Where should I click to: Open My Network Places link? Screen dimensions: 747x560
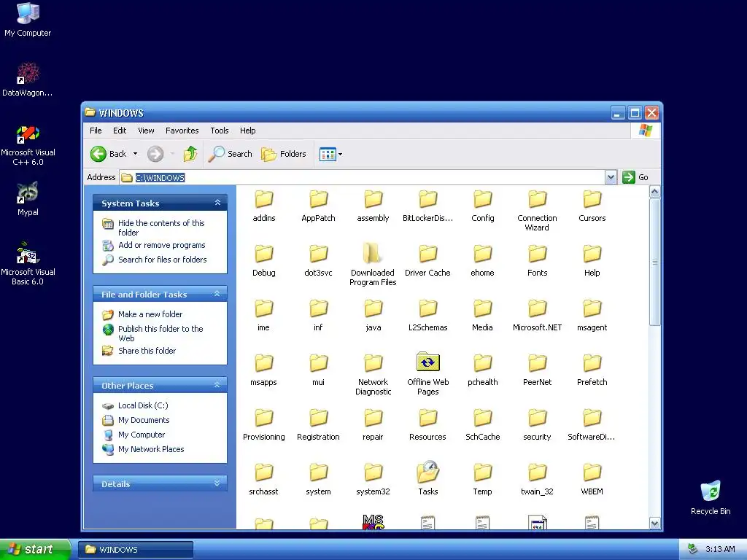151,449
